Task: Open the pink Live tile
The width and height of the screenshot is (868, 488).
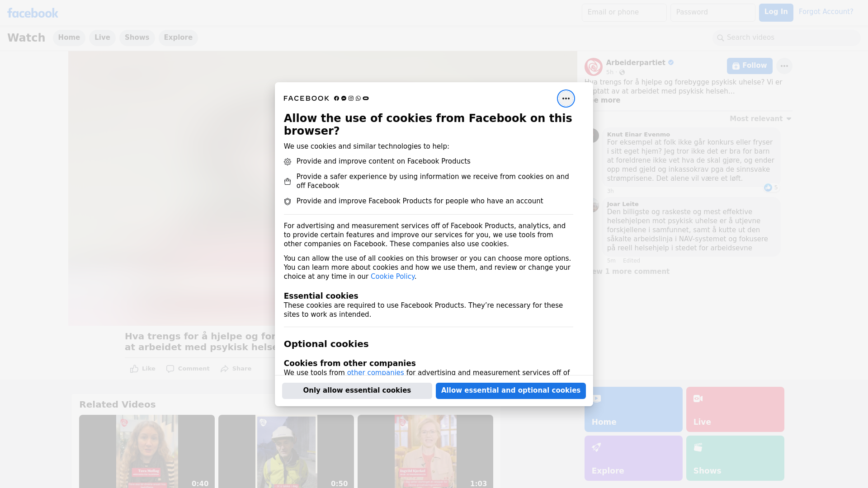Action: 735,409
